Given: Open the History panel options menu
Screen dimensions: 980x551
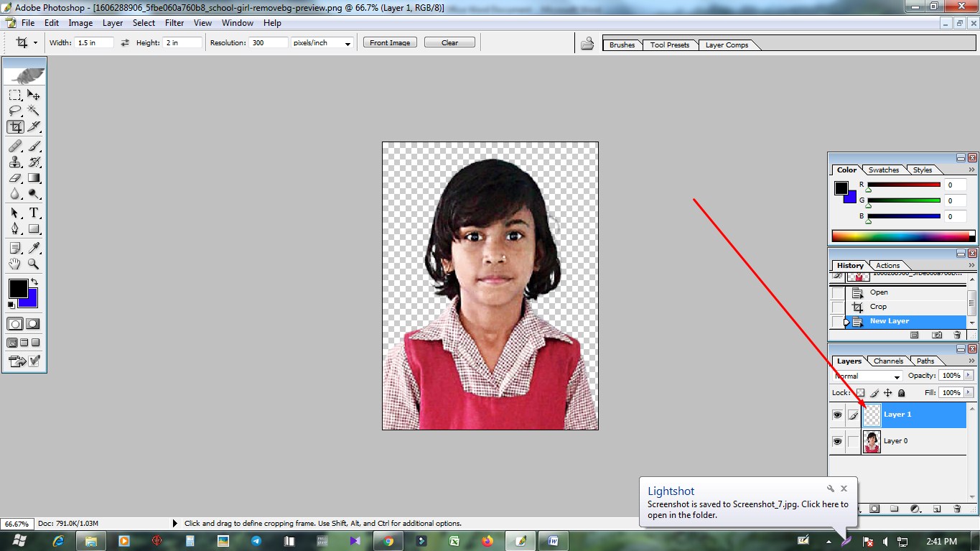Looking at the screenshot, I should click(x=973, y=265).
